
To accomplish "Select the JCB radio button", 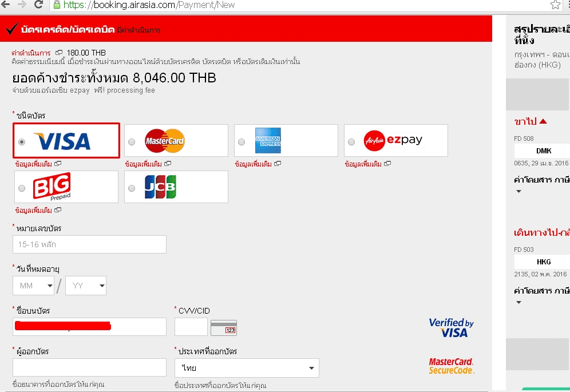I will click(132, 188).
